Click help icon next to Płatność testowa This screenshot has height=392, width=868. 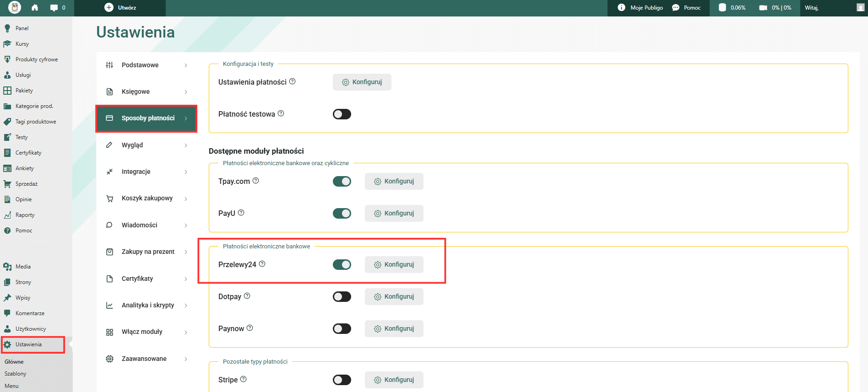point(281,113)
